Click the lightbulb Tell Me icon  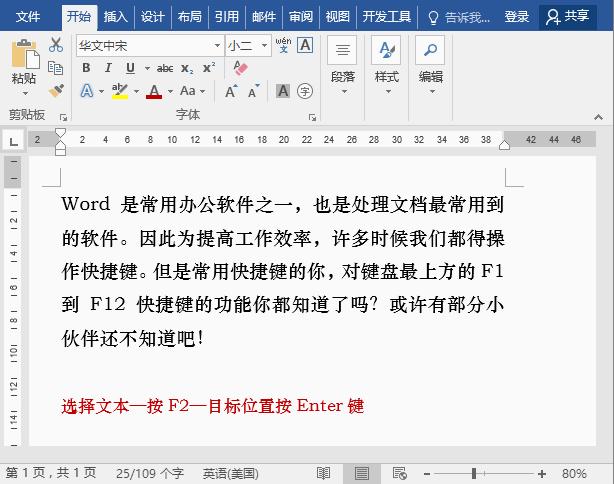433,17
